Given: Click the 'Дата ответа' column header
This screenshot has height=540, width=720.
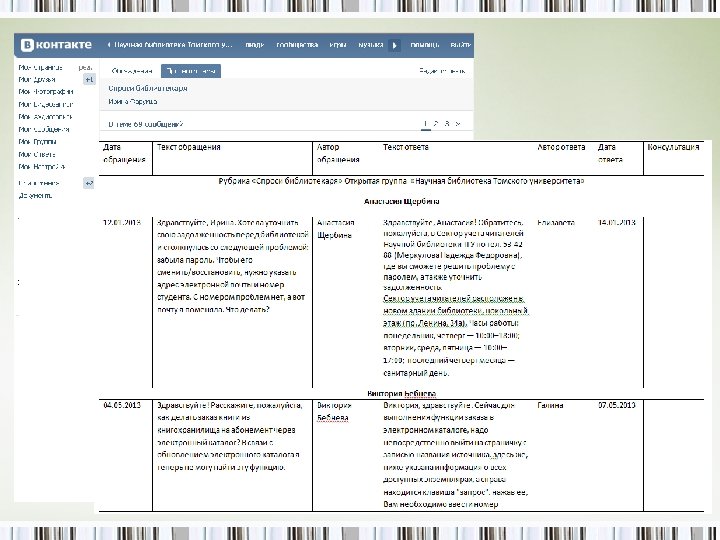Looking at the screenshot, I should [610, 153].
